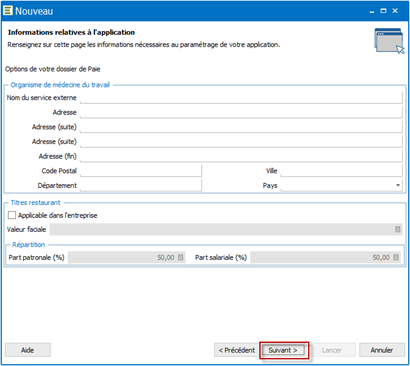Screen dimensions: 410x366
Task: Click the Suivant button
Action: point(283,350)
